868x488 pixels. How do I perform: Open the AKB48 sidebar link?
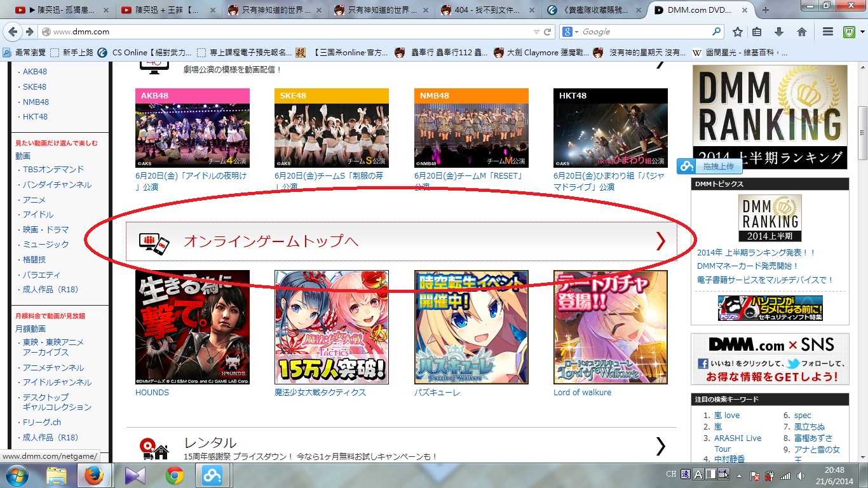(35, 72)
